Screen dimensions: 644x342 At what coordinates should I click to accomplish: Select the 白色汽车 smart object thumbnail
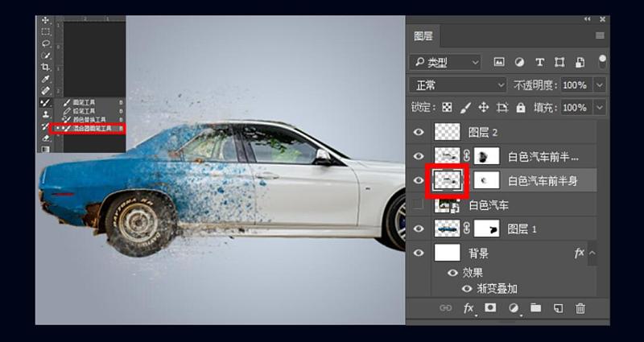point(447,205)
